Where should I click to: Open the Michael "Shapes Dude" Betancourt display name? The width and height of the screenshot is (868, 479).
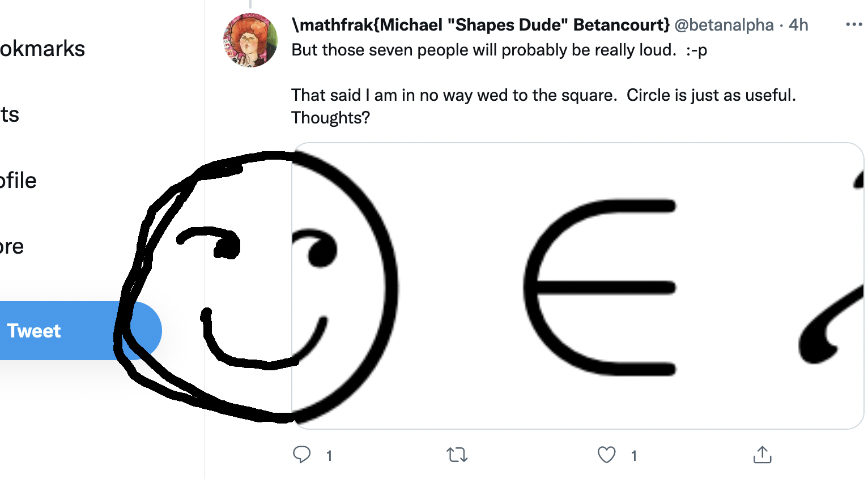[x=480, y=25]
